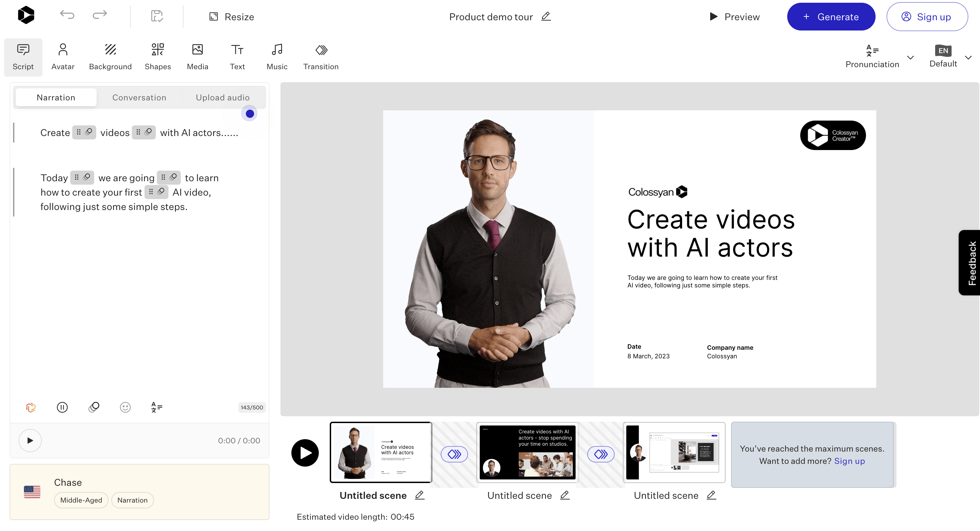Expand the Pronunciation dropdown

click(910, 58)
